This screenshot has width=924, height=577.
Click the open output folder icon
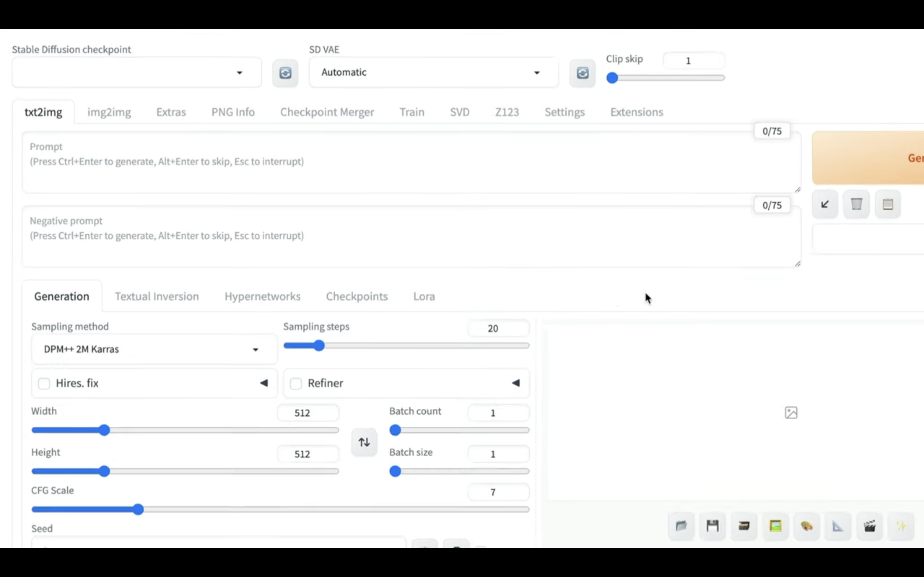[681, 526]
